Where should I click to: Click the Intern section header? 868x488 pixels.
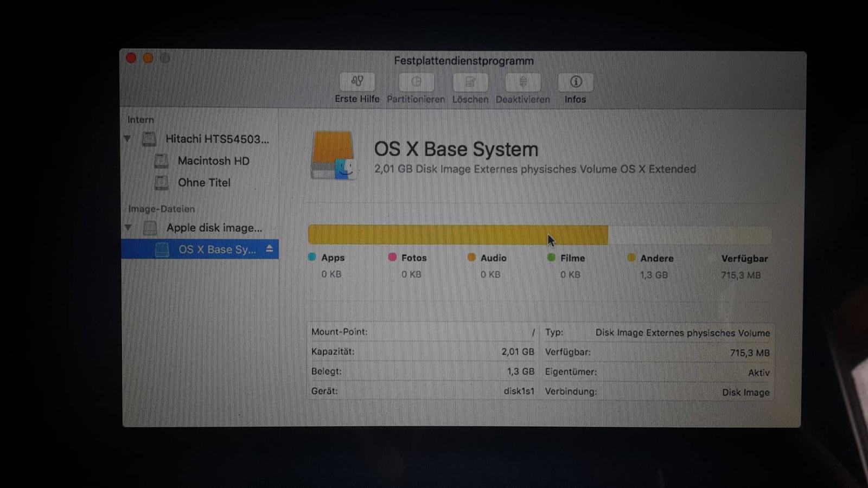click(x=141, y=120)
